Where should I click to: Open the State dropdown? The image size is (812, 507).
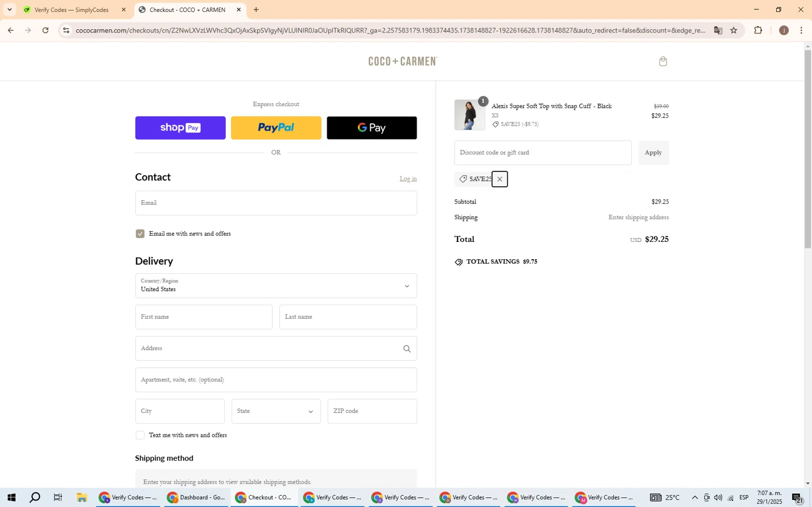[x=276, y=411]
